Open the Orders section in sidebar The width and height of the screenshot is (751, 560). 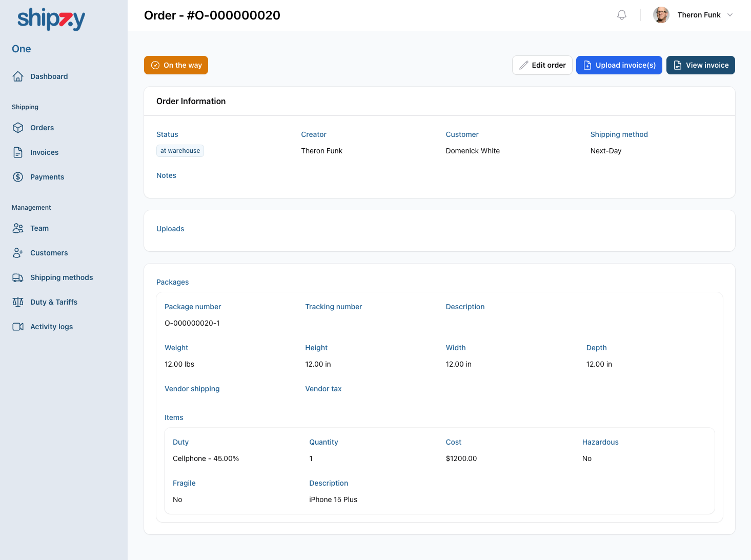click(x=42, y=128)
